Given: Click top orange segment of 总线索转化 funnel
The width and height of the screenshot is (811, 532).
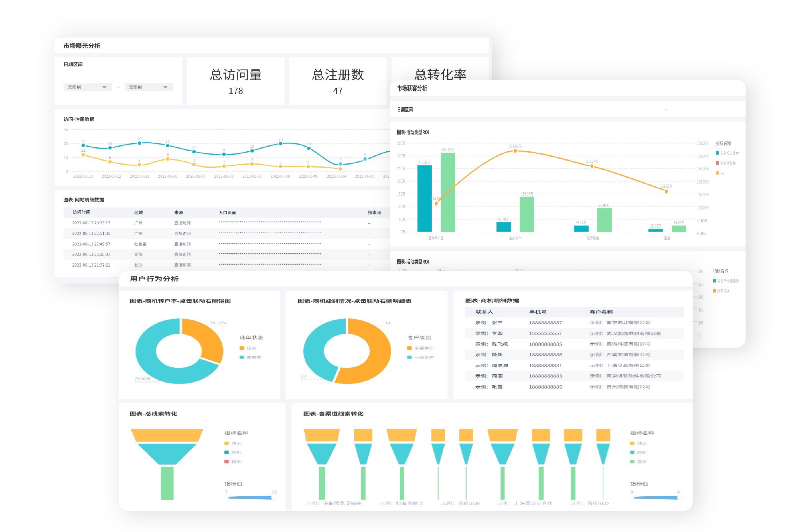Looking at the screenshot, I should coord(167,435).
